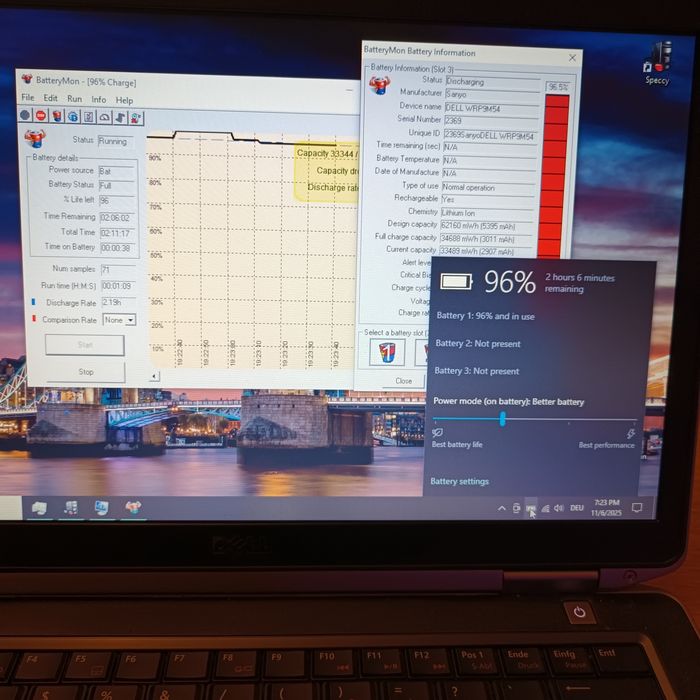Click the battery tray icon
Viewport: 700px width, 700px height.
pos(531,508)
